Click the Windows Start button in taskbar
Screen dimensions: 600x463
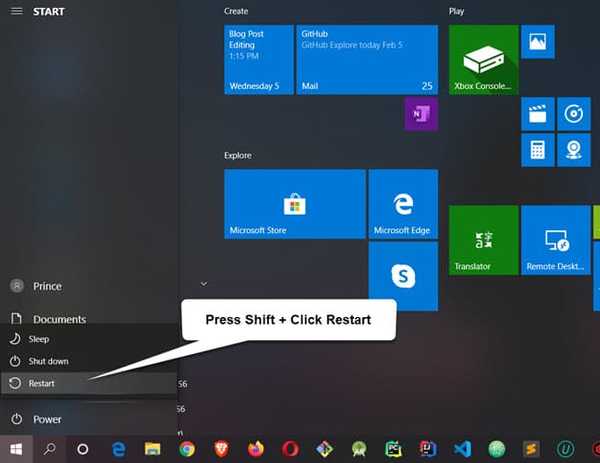[x=16, y=449]
